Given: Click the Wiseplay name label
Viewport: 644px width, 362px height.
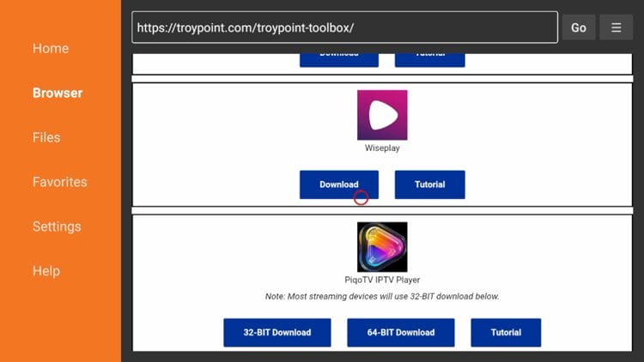Looking at the screenshot, I should coord(382,148).
